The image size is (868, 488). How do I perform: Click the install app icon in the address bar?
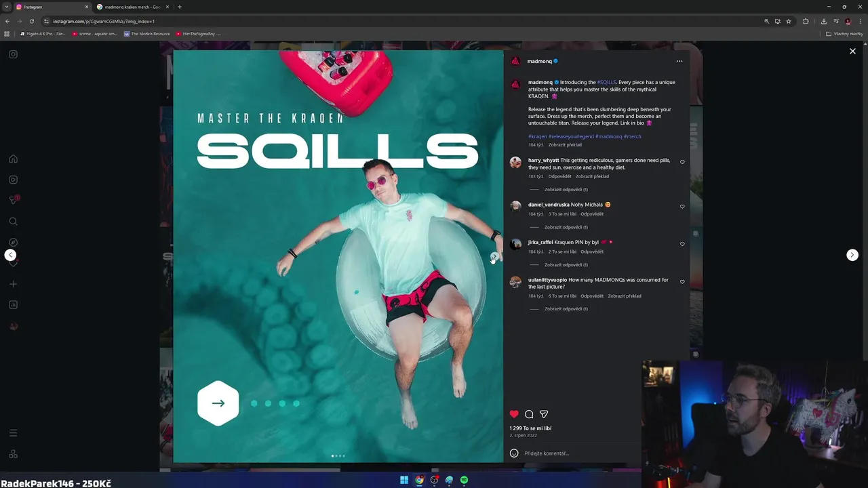pyautogui.click(x=777, y=21)
